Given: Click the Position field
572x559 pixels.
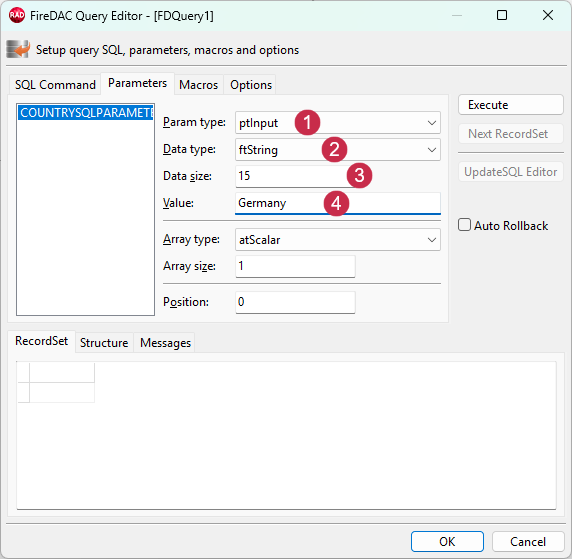Looking at the screenshot, I should click(x=295, y=302).
